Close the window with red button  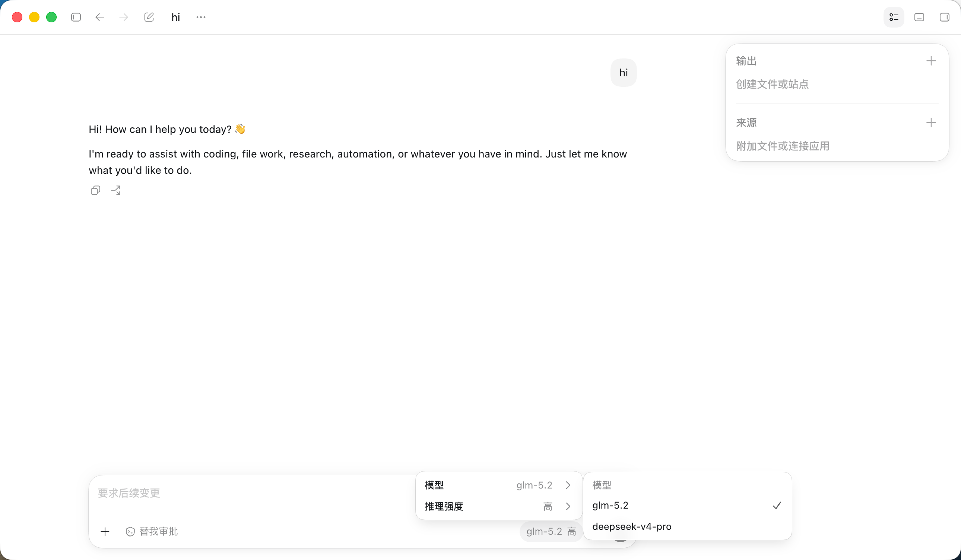coord(17,17)
